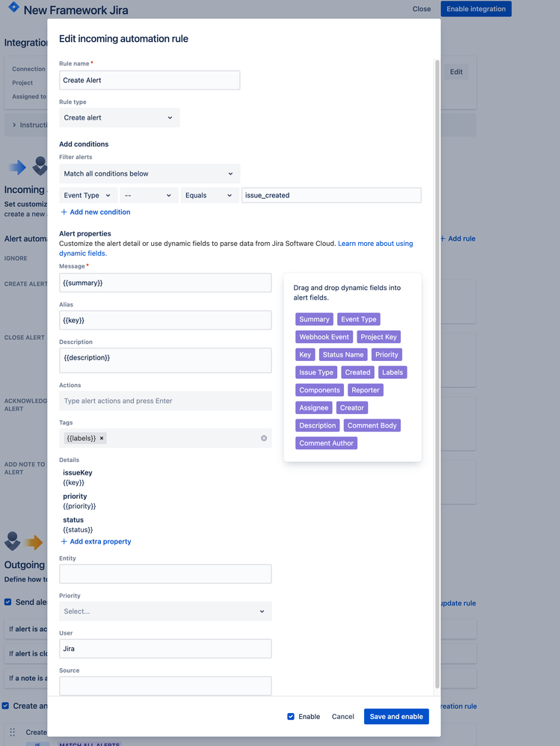Image resolution: width=560 pixels, height=746 pixels.
Task: Click the Creator dynamic field chip
Action: (x=352, y=407)
